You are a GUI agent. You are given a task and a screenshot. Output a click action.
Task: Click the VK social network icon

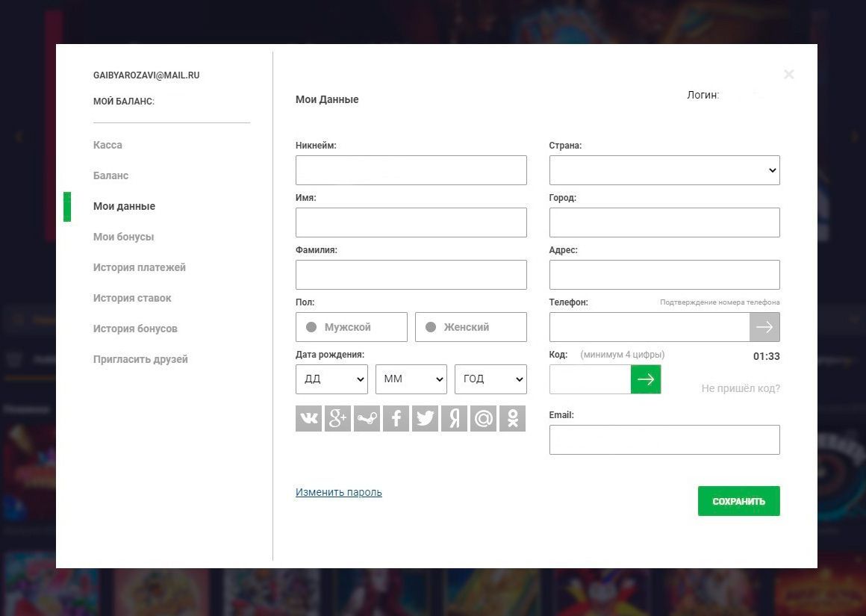coord(308,419)
